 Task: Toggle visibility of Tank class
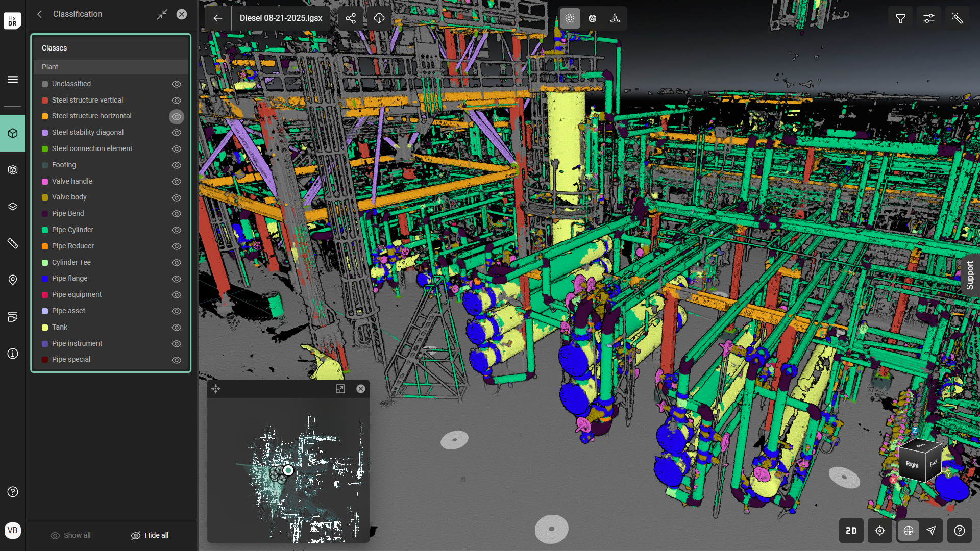[177, 328]
